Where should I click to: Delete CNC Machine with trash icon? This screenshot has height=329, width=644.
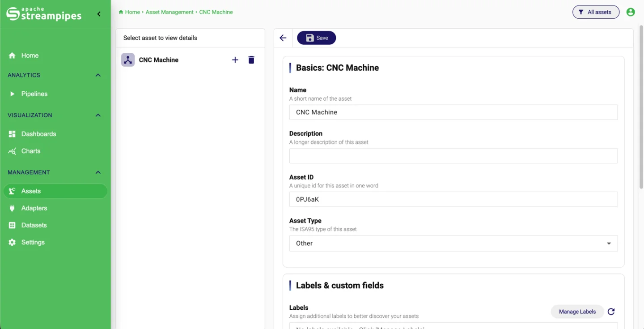point(251,60)
